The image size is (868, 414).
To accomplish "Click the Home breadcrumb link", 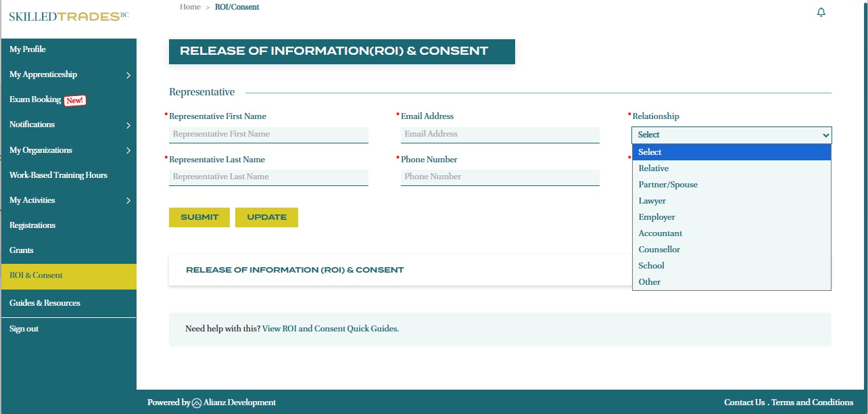I will coord(190,7).
